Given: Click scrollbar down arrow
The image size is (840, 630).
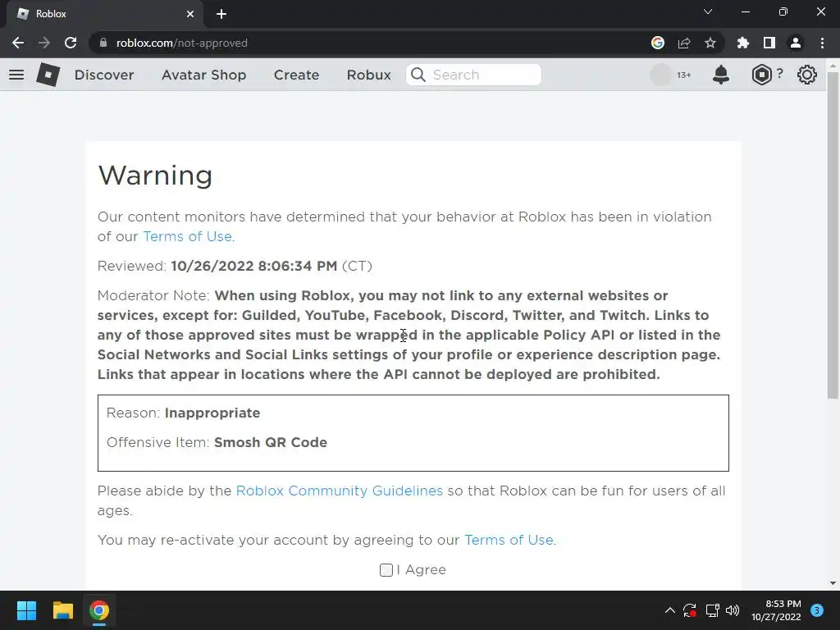Looking at the screenshot, I should pos(833,583).
